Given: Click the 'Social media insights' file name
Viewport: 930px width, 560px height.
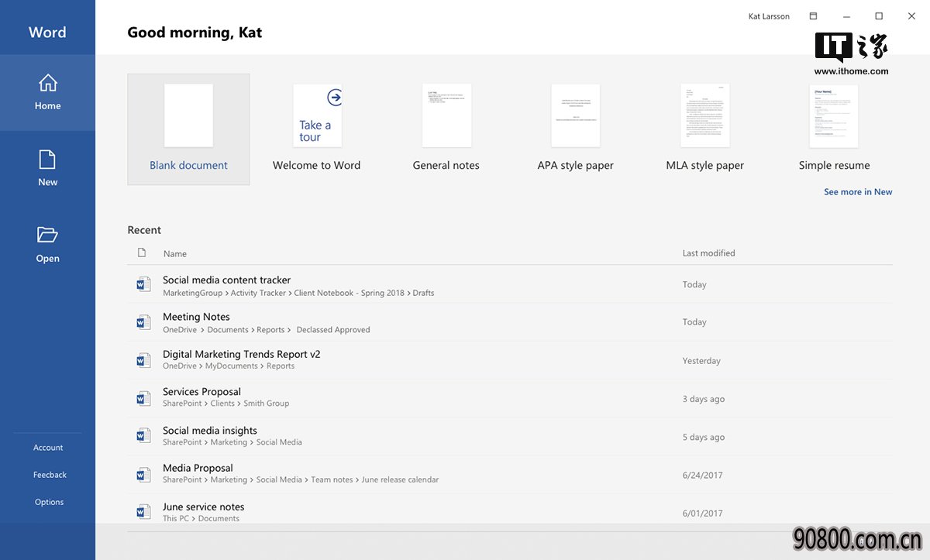Looking at the screenshot, I should click(x=209, y=431).
